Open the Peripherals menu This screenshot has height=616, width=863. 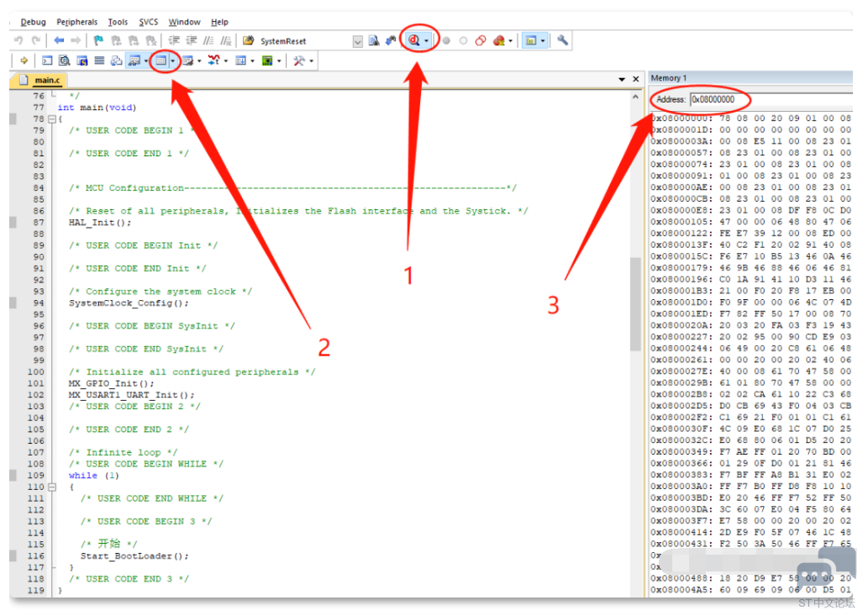[76, 22]
